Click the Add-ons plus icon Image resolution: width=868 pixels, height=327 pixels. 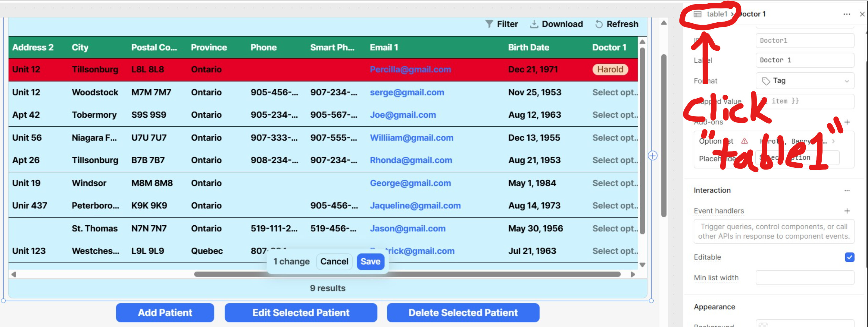(x=847, y=122)
